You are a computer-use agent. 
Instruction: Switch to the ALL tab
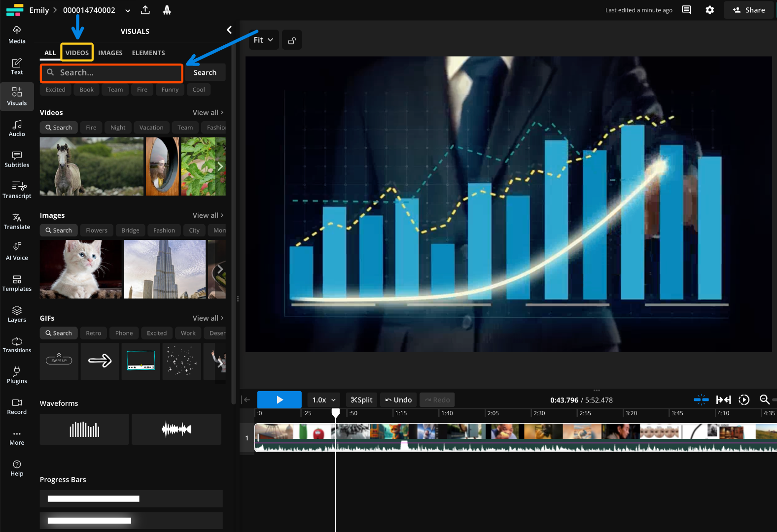[x=50, y=53]
